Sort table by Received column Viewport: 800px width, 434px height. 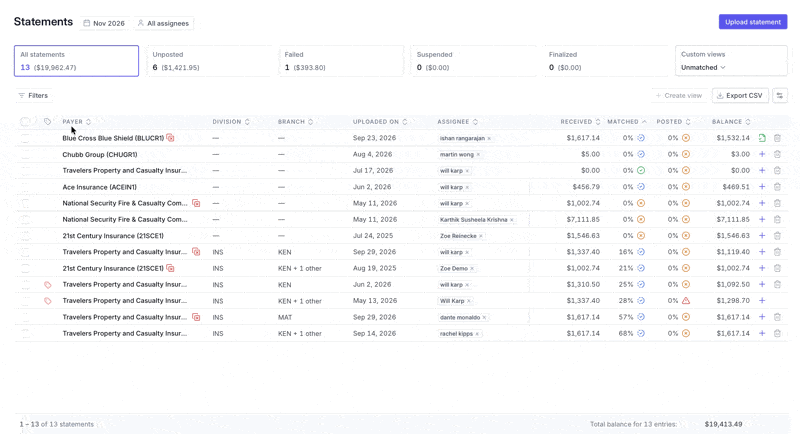[x=580, y=121]
